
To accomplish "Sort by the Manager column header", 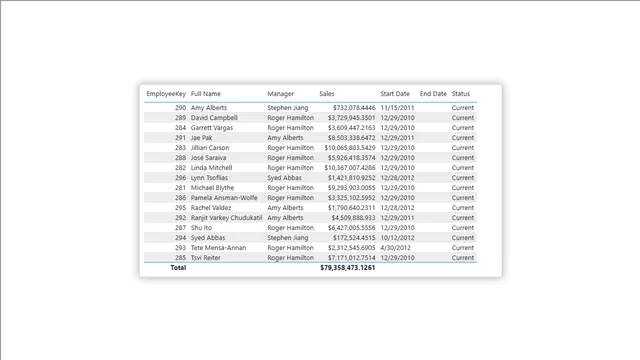I will (280, 94).
